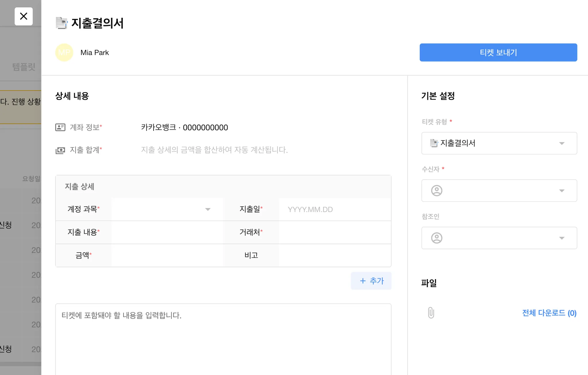Image resolution: width=588 pixels, height=375 pixels.
Task: Click the ticket content text area
Action: tap(223, 339)
